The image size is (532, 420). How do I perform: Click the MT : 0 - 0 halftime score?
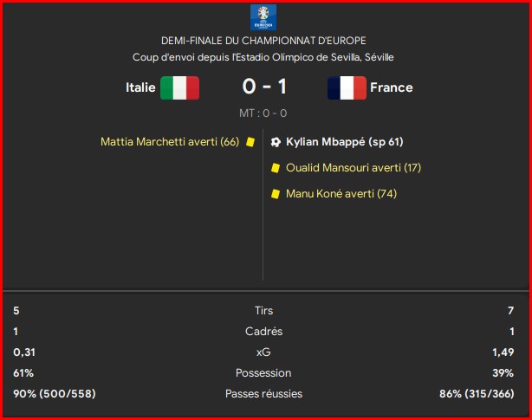point(263,113)
